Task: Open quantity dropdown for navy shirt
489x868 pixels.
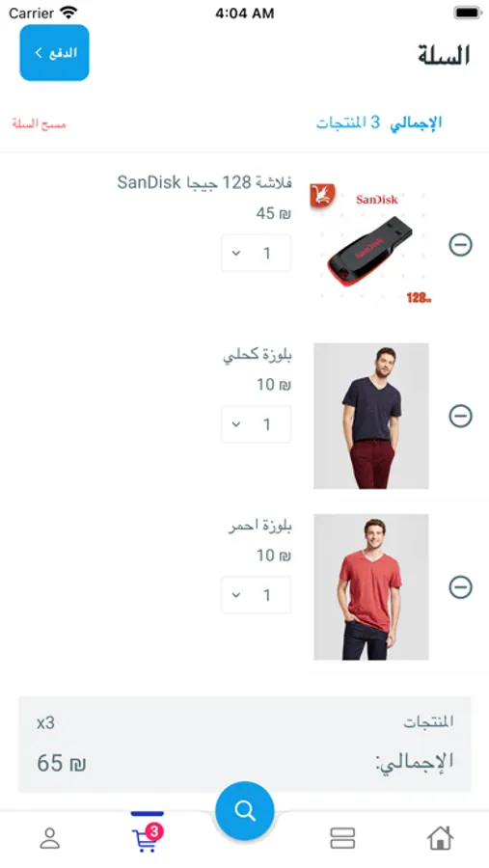Action: tap(256, 424)
